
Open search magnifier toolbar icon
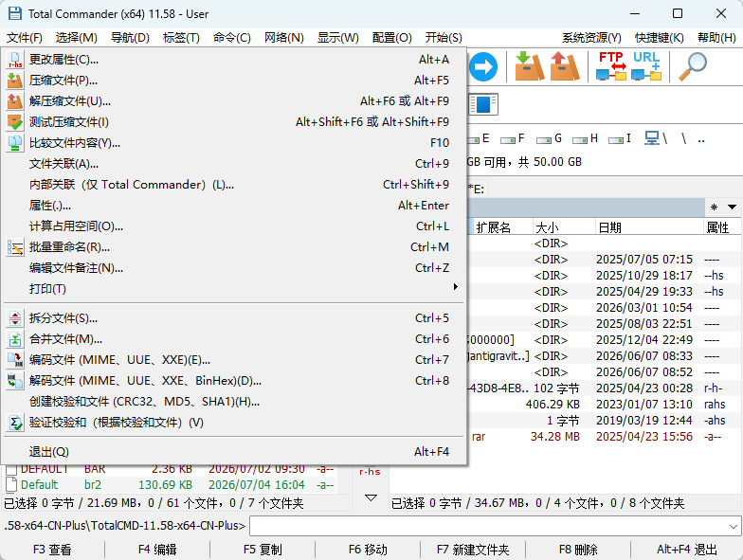point(693,66)
